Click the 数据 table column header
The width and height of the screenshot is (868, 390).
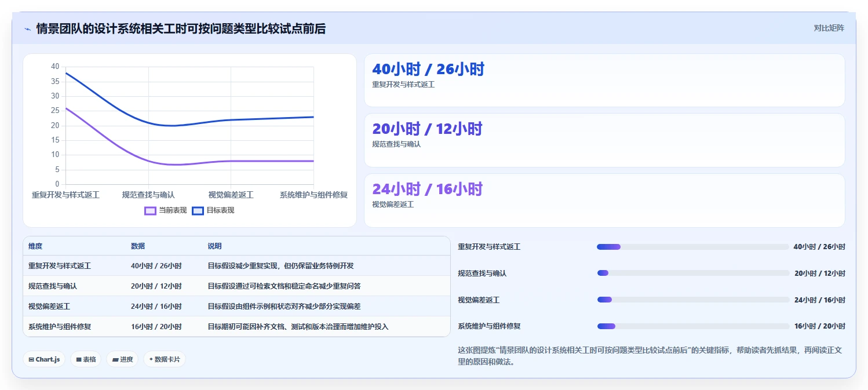pyautogui.click(x=138, y=246)
